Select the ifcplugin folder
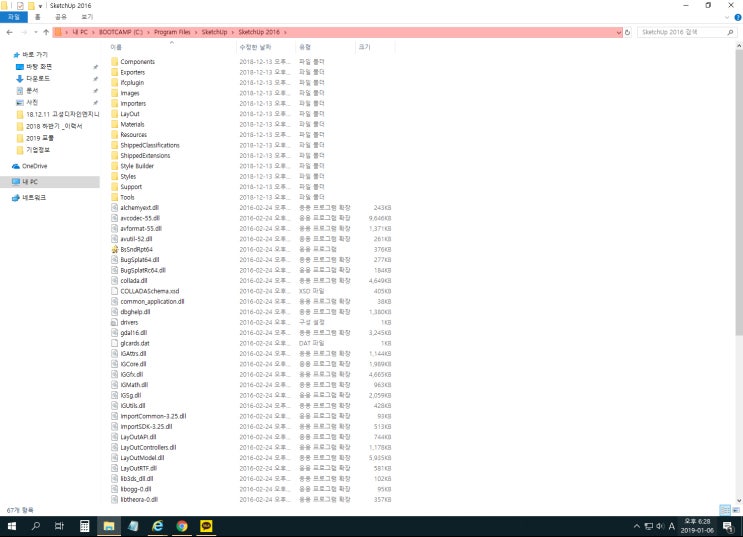Screen dimensions: 743x537 coord(132,82)
